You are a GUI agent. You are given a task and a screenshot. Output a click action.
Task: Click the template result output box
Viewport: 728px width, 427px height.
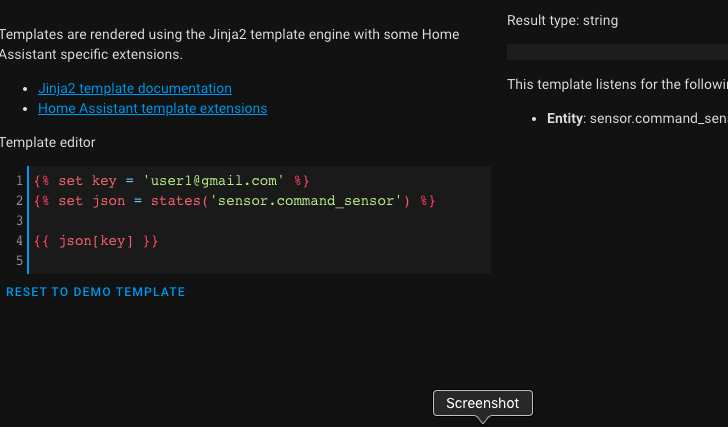(x=617, y=52)
